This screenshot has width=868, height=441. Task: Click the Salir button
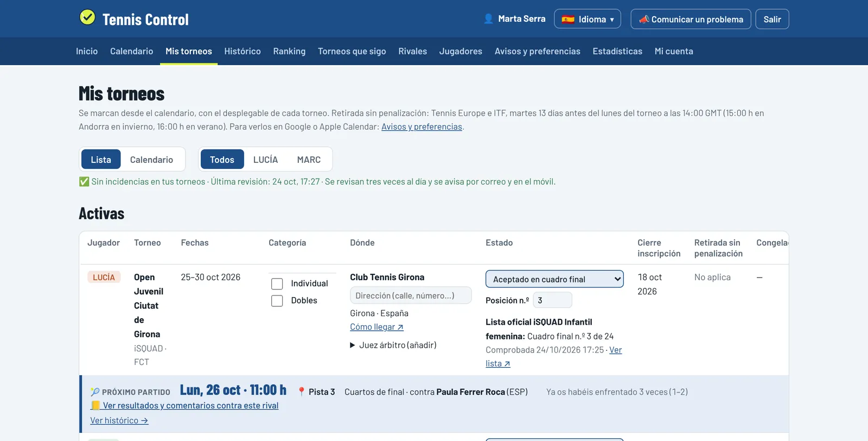(x=773, y=19)
